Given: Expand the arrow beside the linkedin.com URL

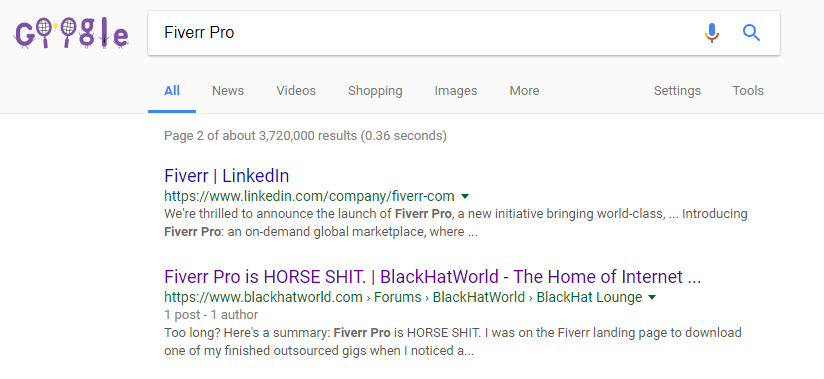Looking at the screenshot, I should tap(465, 197).
